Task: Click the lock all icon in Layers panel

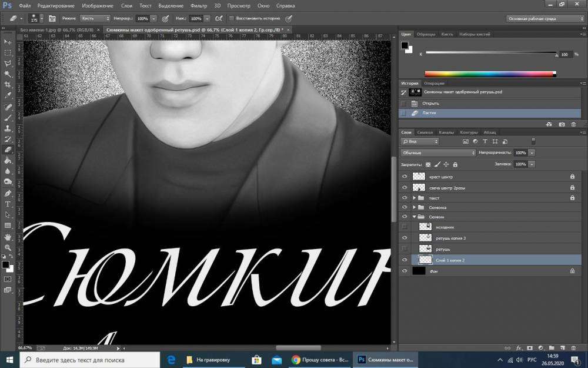Action: pos(456,164)
